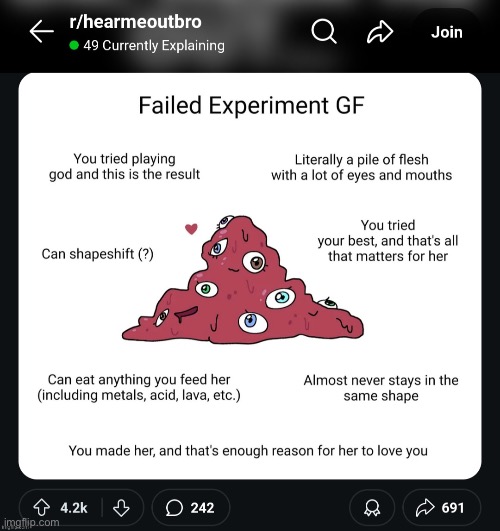This screenshot has height=531, width=500.
Task: Open the Failed Experiment GF post image
Action: click(x=250, y=276)
